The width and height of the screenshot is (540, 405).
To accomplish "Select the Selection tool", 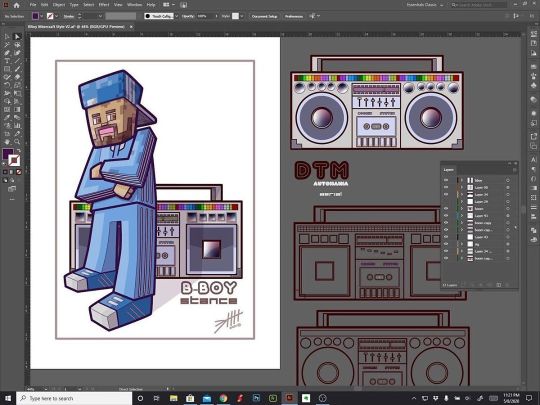I will [7, 37].
